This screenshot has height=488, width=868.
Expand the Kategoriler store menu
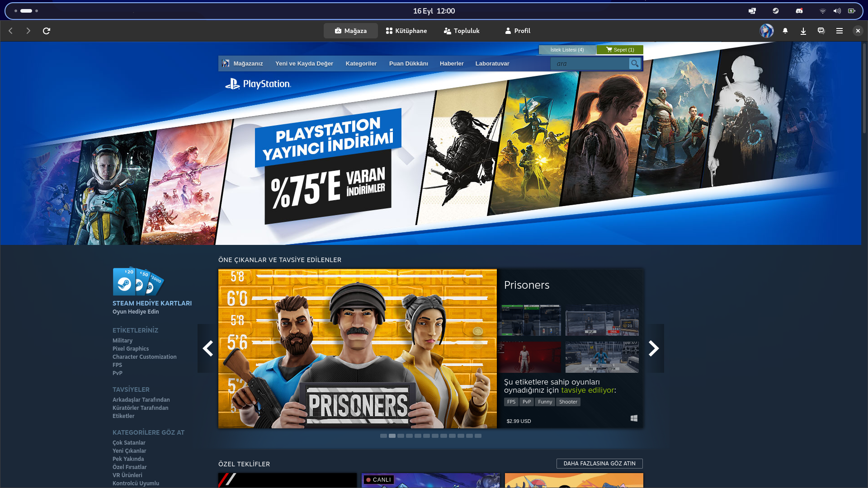[x=361, y=64]
